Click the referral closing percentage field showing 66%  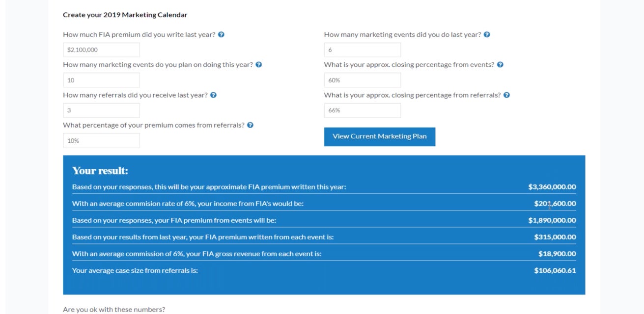click(362, 110)
